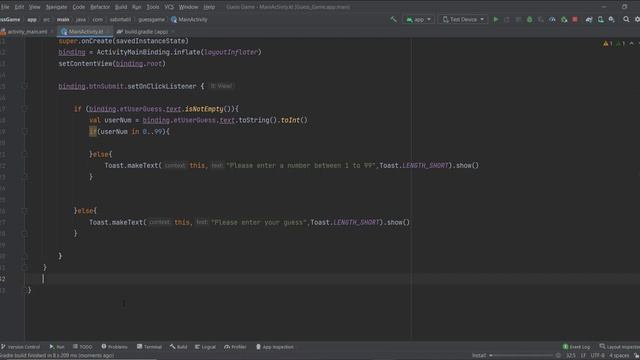The width and height of the screenshot is (640, 360).
Task: Click the Apply Code Changes icon
Action: pyautogui.click(x=518, y=19)
